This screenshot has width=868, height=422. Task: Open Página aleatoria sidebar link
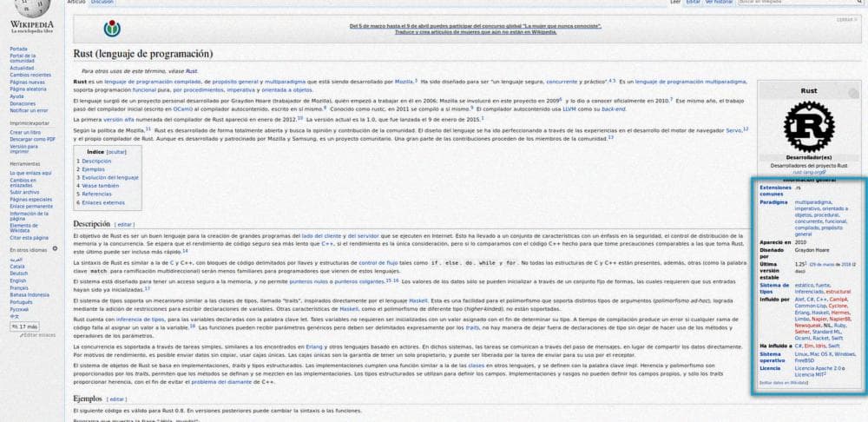pyautogui.click(x=28, y=89)
